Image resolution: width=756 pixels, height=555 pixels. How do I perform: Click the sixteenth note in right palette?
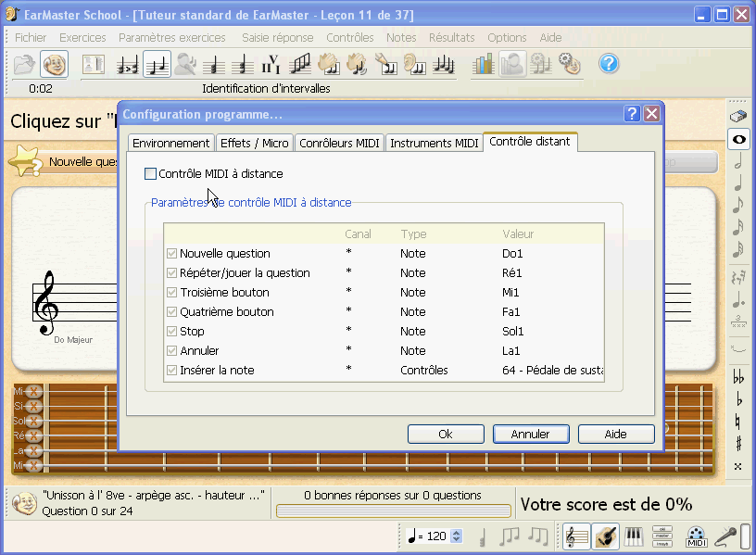pyautogui.click(x=738, y=226)
